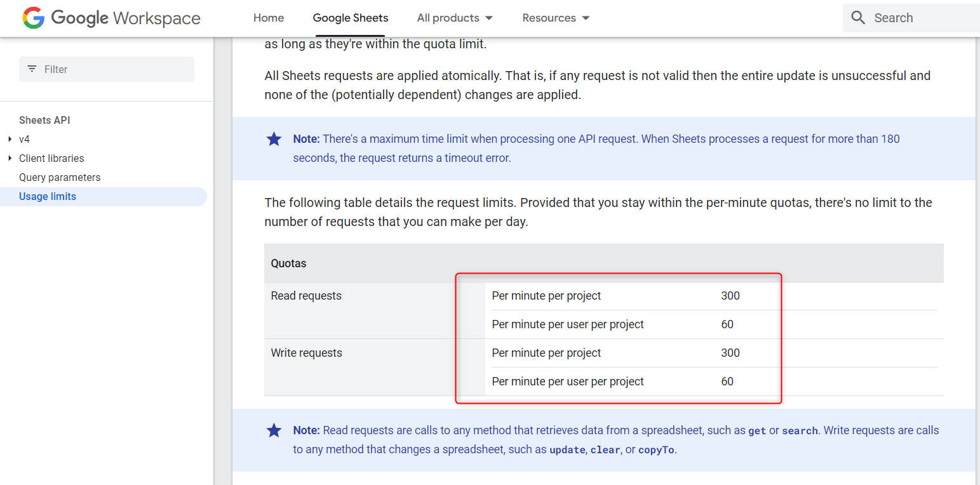Click the 'search' code text in note

(x=800, y=431)
